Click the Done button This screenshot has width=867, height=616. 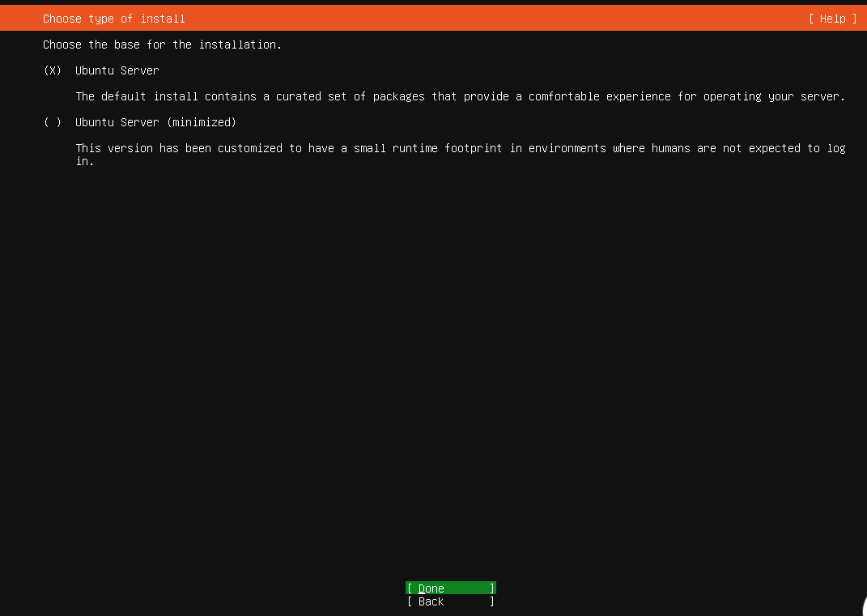[x=451, y=588]
